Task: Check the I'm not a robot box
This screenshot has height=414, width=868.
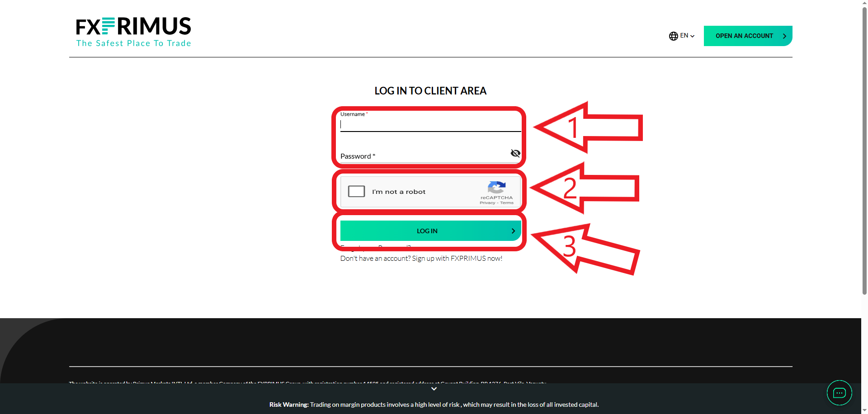Action: [356, 192]
